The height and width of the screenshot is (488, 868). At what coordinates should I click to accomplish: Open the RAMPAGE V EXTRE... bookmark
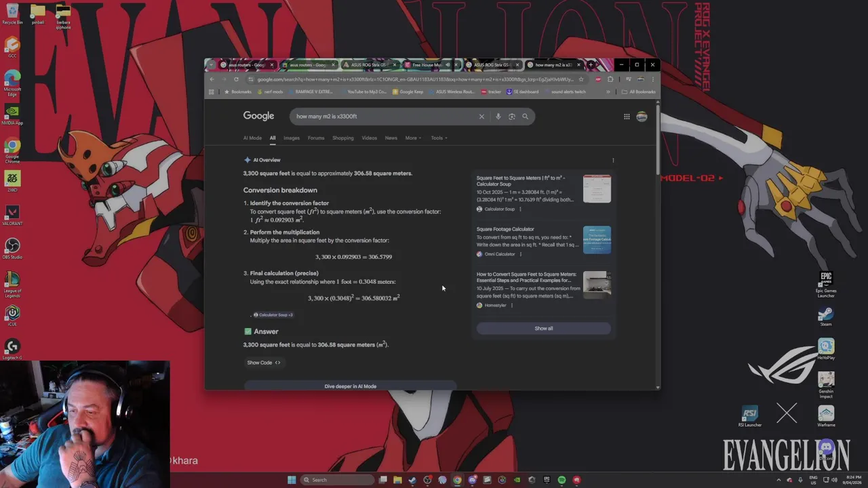click(310, 92)
